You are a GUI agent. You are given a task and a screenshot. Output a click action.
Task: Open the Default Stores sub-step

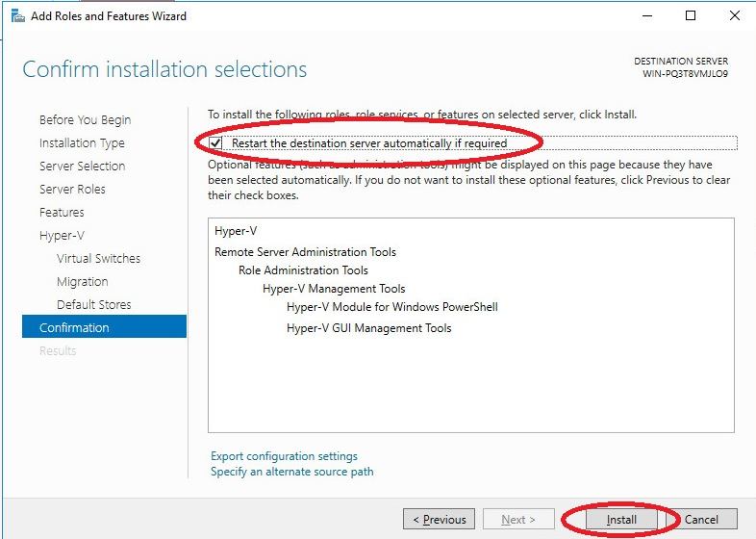(93, 305)
